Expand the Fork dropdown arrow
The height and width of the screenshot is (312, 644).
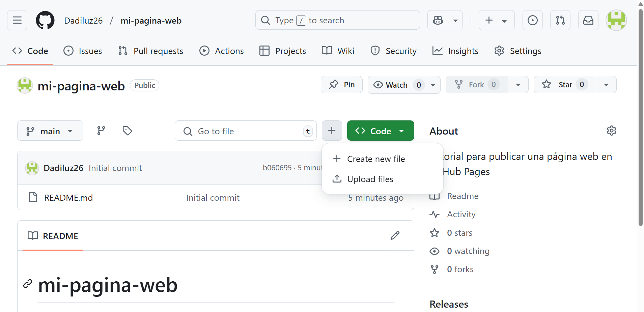pos(518,85)
